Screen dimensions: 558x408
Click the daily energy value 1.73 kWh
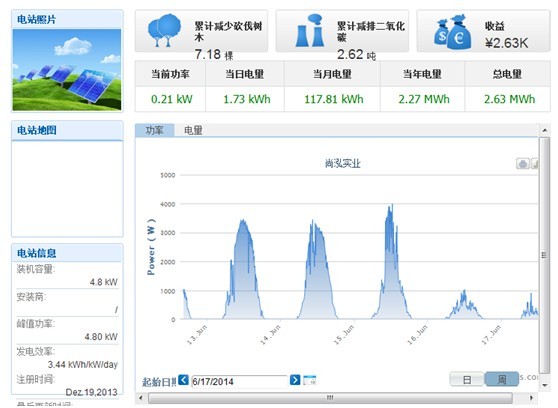[247, 99]
